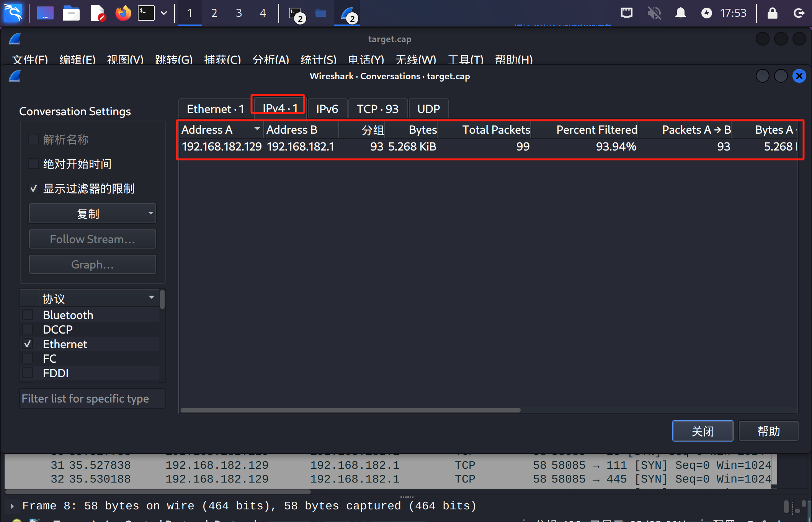Click the 帮助 button

coord(768,431)
